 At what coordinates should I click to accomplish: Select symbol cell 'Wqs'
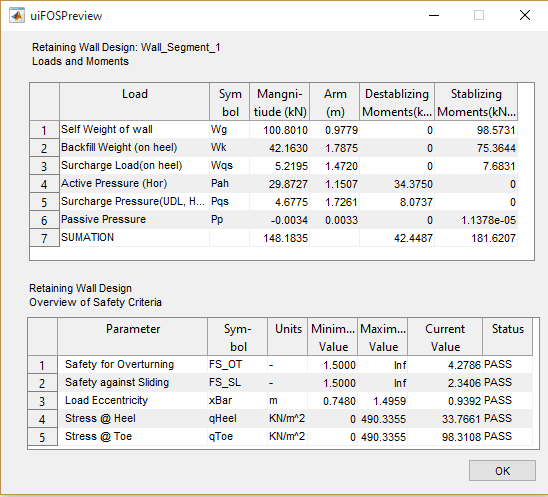[x=230, y=166]
